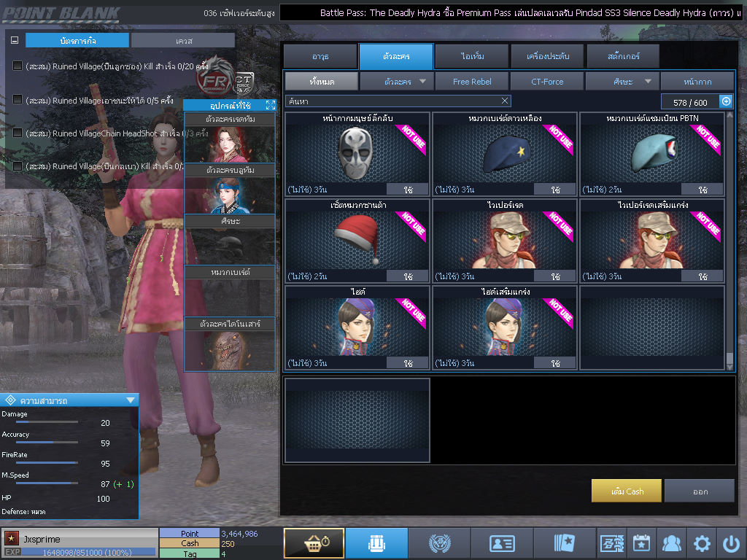This screenshot has height=560, width=747.
Task: Select the หน้ากาก filter
Action: click(x=697, y=82)
